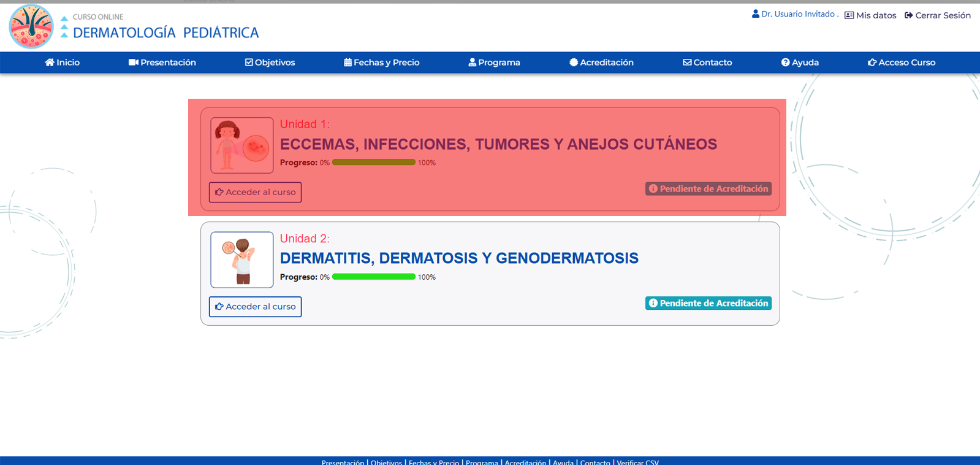The width and height of the screenshot is (980, 465).
Task: Click the video camera icon for Presentación
Action: (133, 63)
